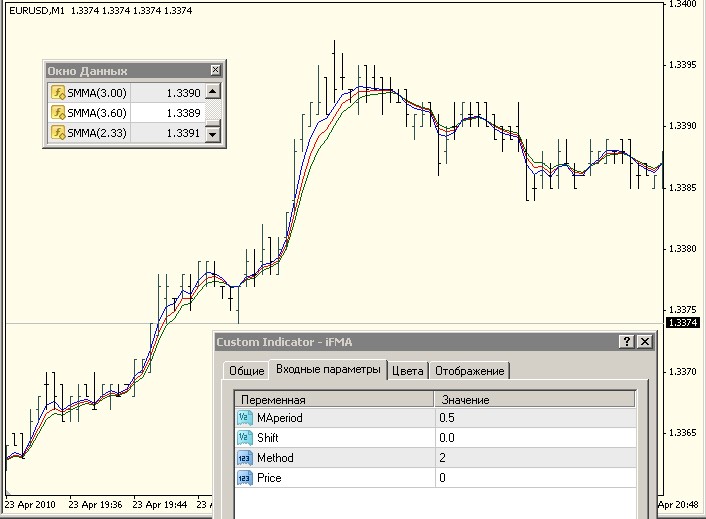Close the Custom Indicator iFMA dialog
This screenshot has height=519, width=706.
tap(645, 341)
